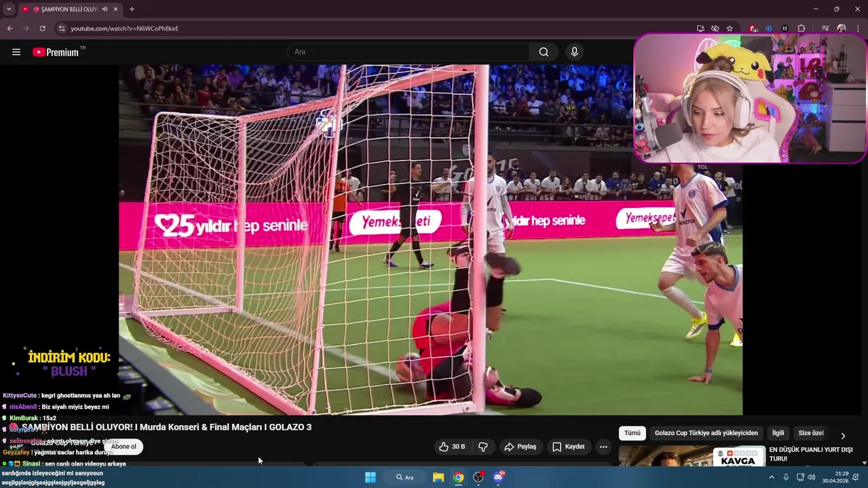Reload the YouTube page
The width and height of the screenshot is (868, 488).
(x=42, y=28)
